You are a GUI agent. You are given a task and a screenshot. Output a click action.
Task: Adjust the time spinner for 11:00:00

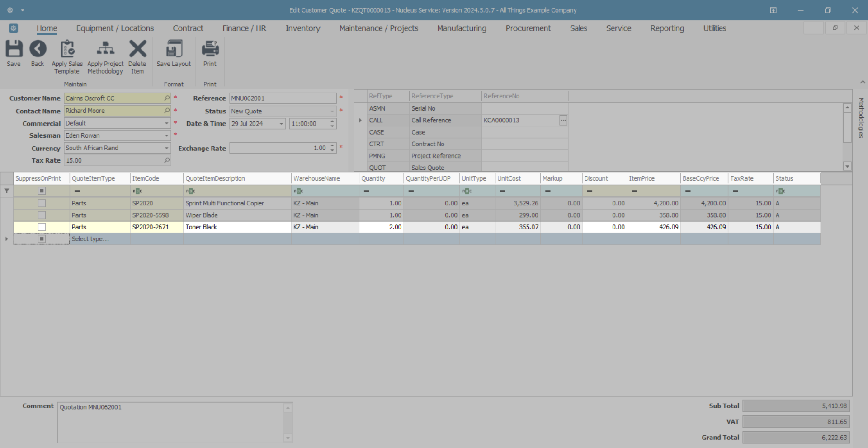(332, 124)
